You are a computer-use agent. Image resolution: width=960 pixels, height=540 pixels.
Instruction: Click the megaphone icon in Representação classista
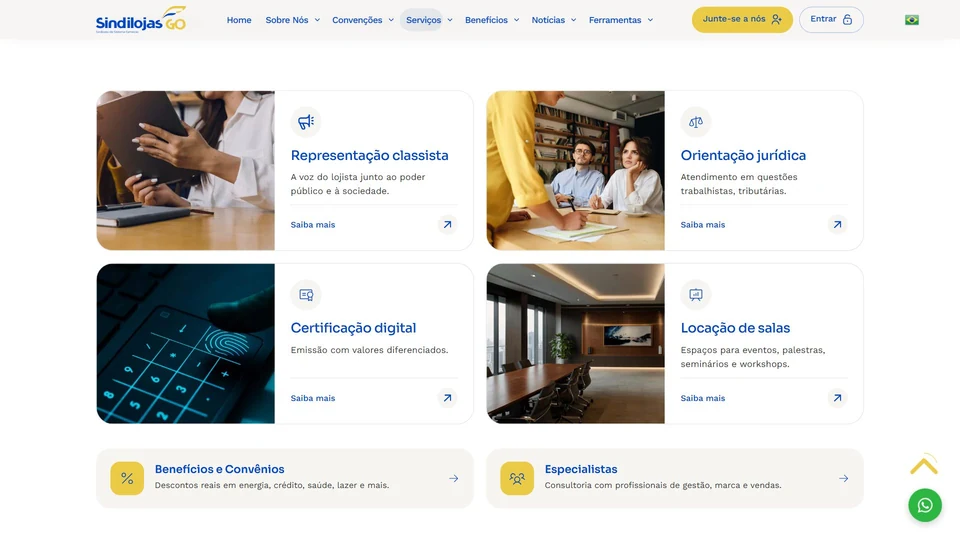(x=306, y=122)
